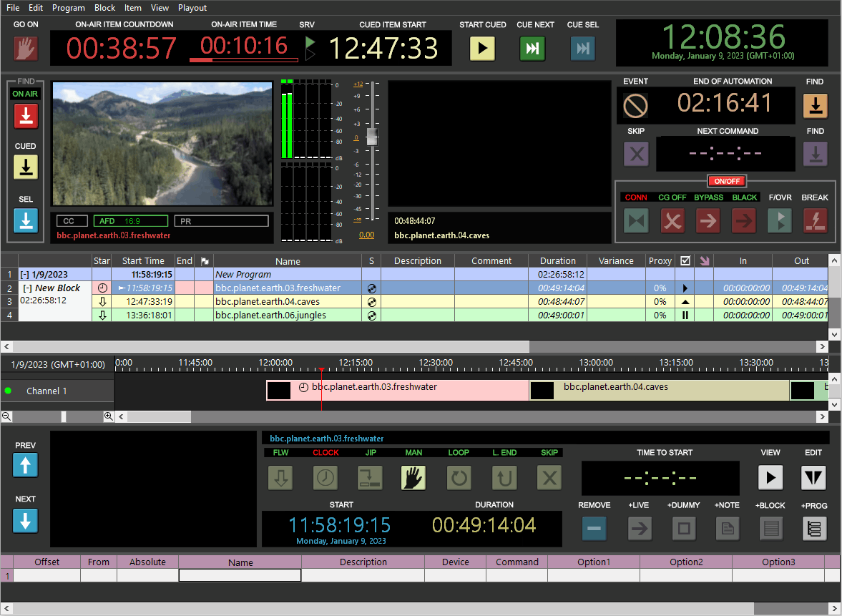Click the audio volume fader handle
Viewport: 842px width, 616px height.
[371, 137]
